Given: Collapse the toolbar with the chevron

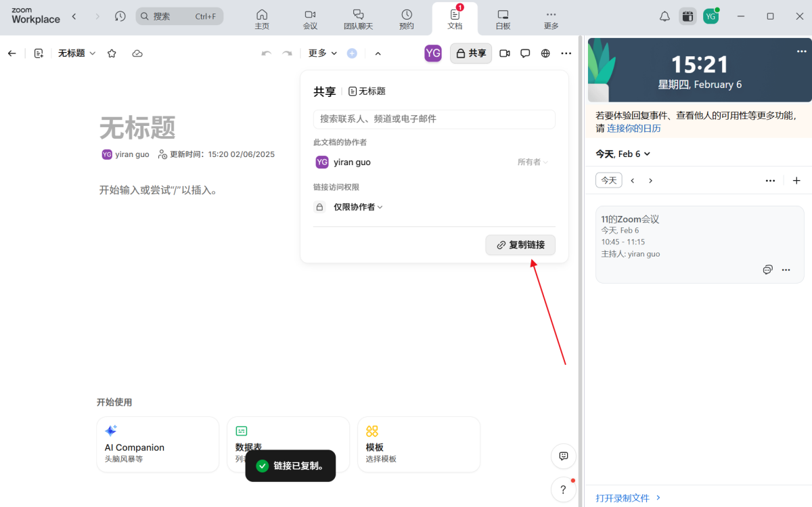Looking at the screenshot, I should coord(378,53).
